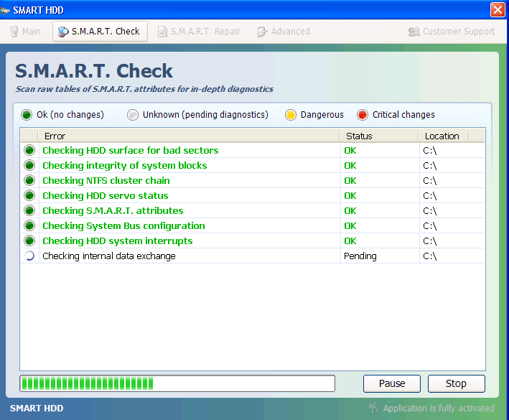Viewport: 509px width, 420px height.
Task: Go to the Advanced tab
Action: [284, 32]
